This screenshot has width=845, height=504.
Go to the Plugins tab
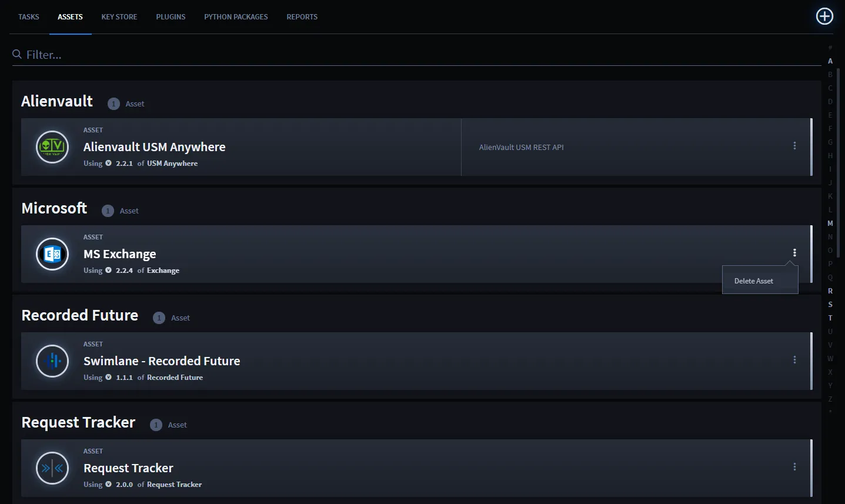171,17
